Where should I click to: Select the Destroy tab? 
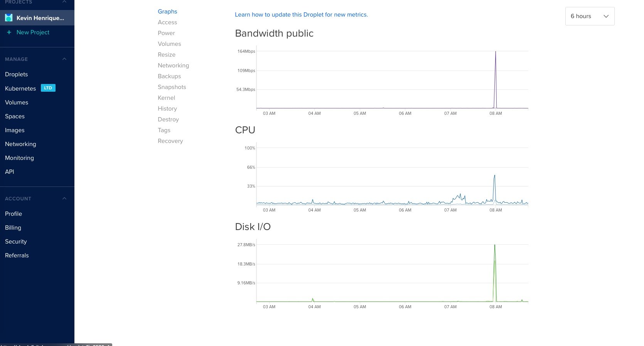click(x=168, y=119)
